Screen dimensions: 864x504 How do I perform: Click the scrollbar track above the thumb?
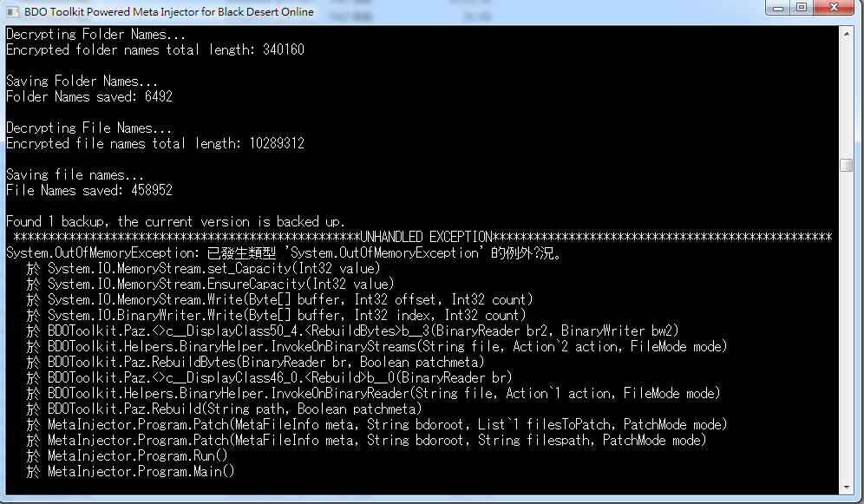coord(847,95)
